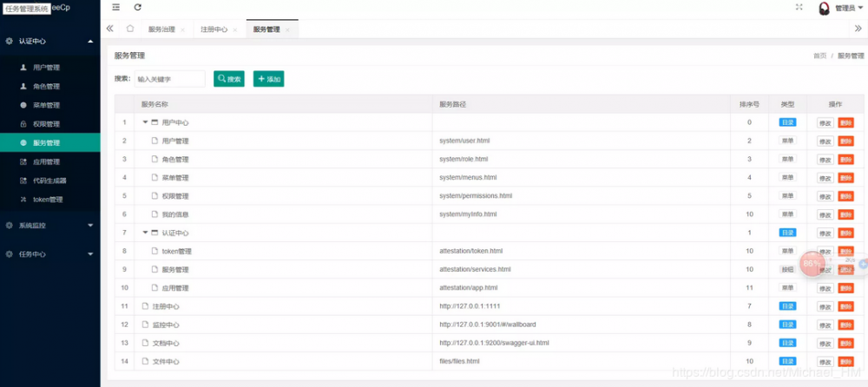Click the folder icon beside table 认证中心
The height and width of the screenshot is (387, 868).
(155, 233)
